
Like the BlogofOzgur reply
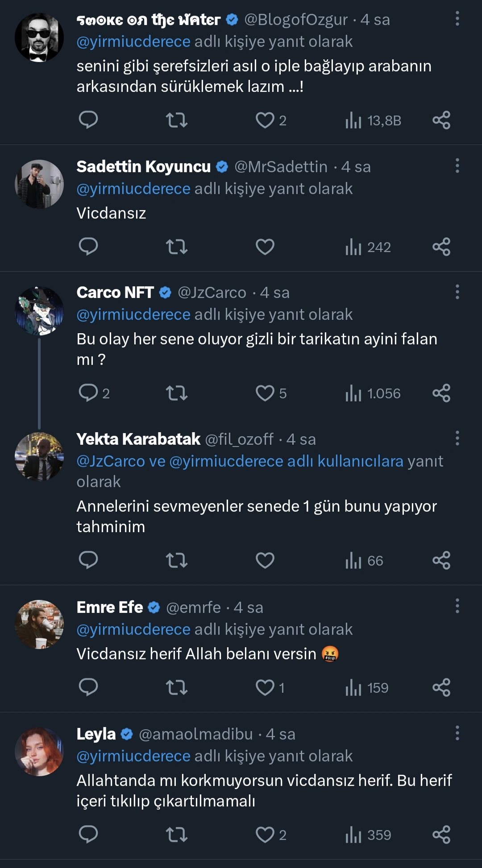pyautogui.click(x=265, y=120)
